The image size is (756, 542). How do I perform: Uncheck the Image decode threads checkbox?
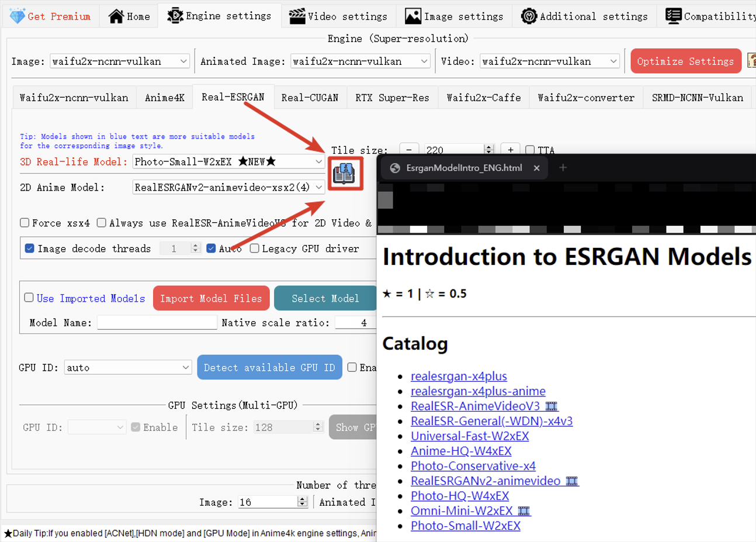(29, 248)
